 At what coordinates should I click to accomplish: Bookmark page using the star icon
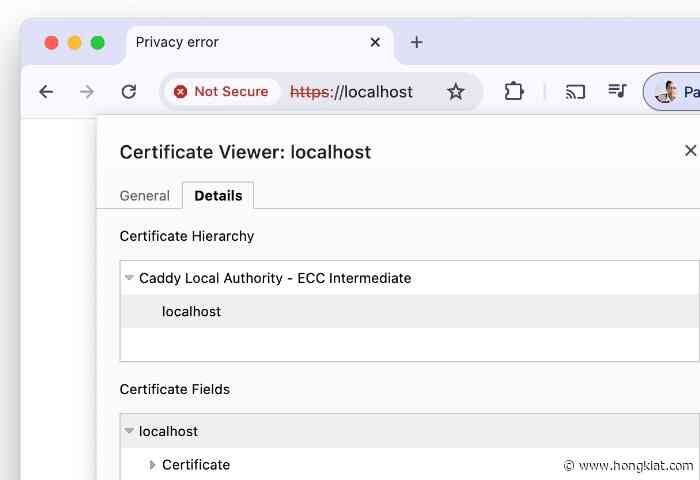[x=456, y=92]
